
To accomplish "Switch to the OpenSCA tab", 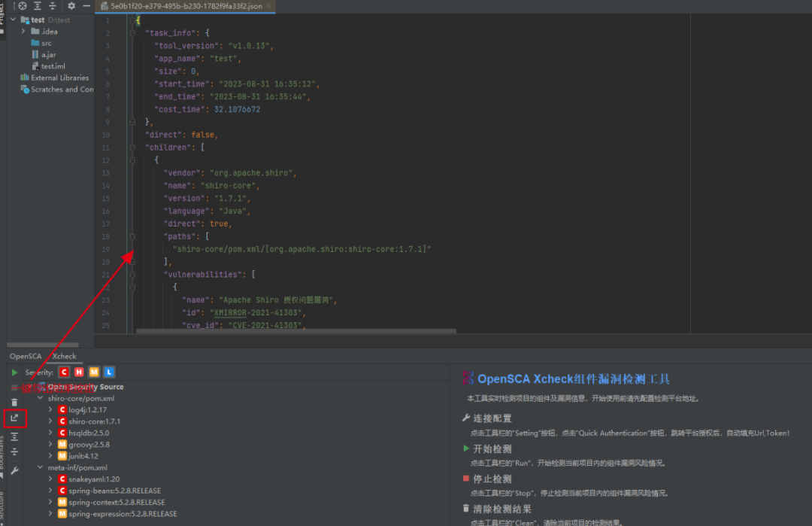I will 26,356.
